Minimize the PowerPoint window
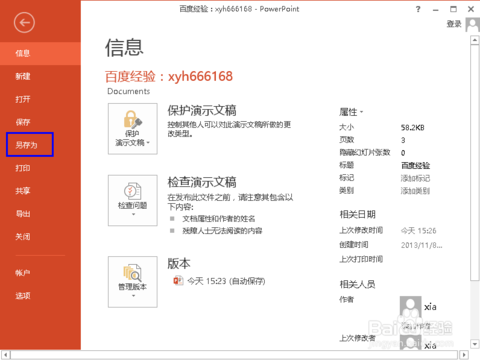The width and height of the screenshot is (480, 360). point(436,9)
